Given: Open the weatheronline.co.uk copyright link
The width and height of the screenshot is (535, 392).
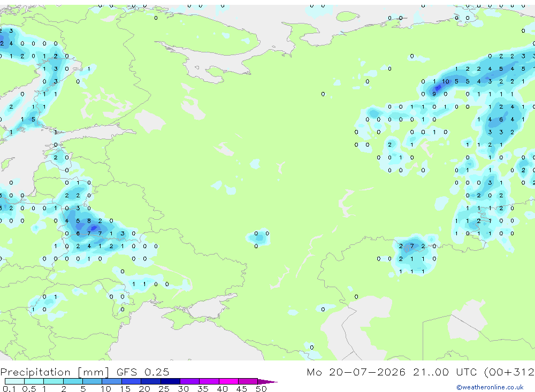Looking at the screenshot, I should click(x=490, y=387).
